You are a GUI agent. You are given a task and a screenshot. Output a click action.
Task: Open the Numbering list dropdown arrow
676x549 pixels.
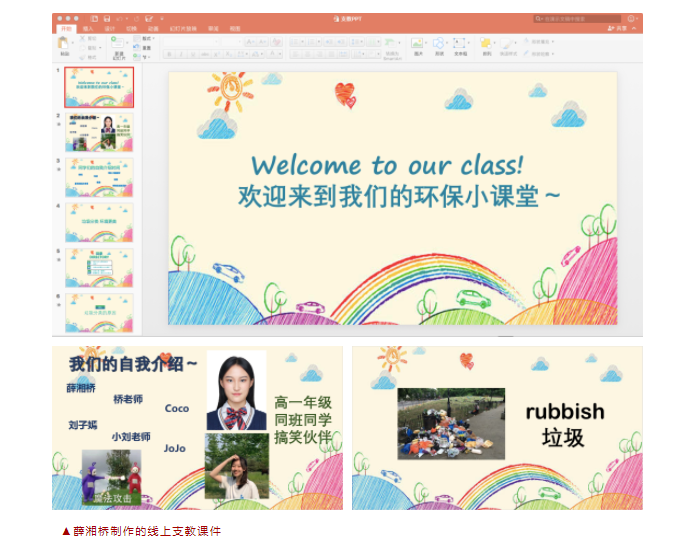[319, 42]
